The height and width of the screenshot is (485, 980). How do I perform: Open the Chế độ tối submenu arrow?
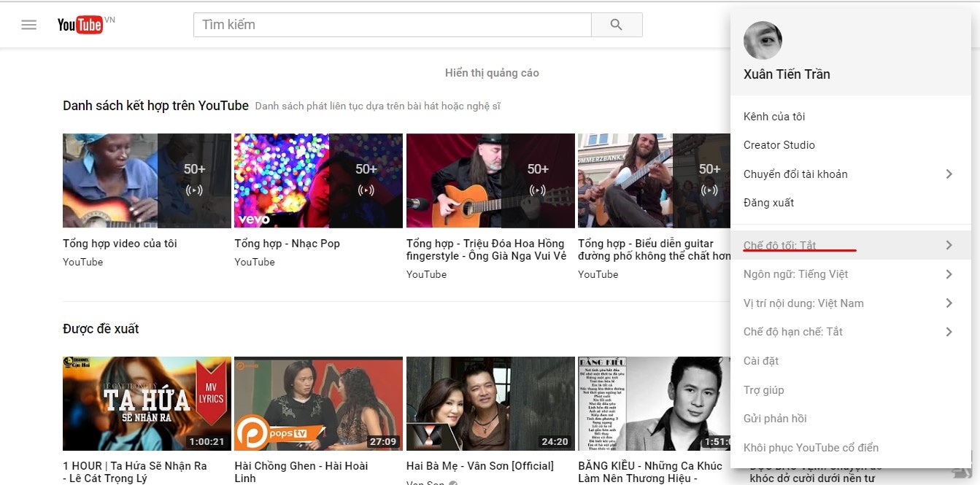tap(949, 244)
